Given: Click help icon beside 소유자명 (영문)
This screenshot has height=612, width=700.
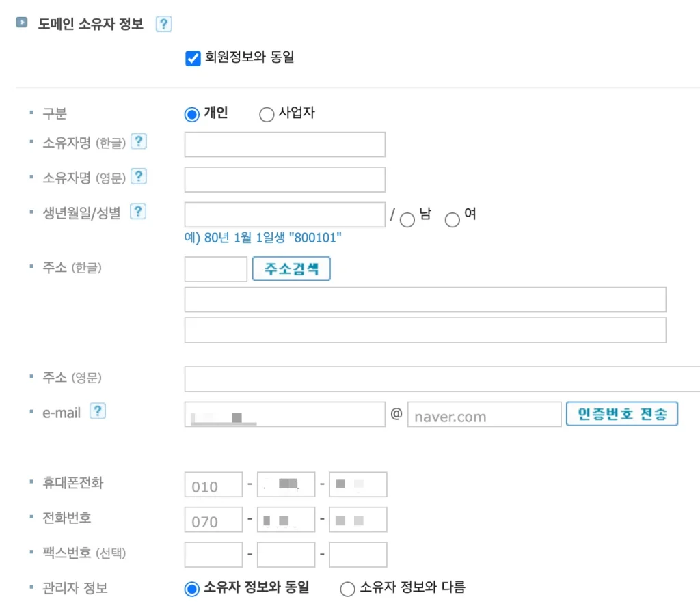Looking at the screenshot, I should pyautogui.click(x=139, y=177).
